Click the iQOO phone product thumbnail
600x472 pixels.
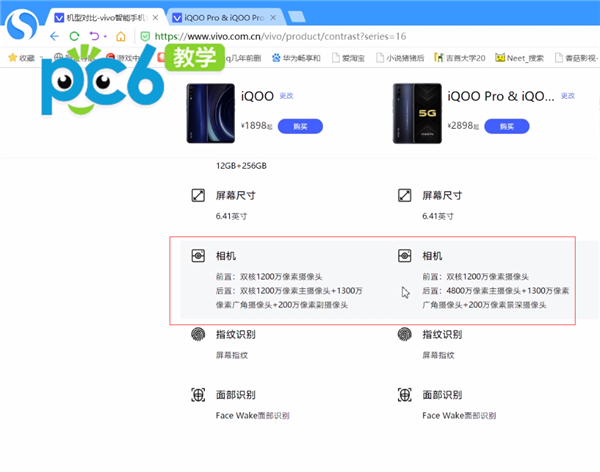click(x=210, y=113)
